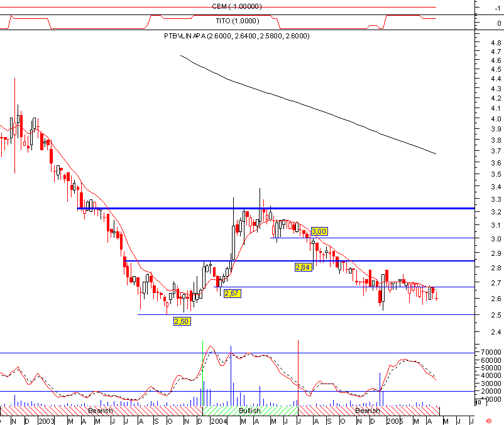Click the 2003 year label on time axis

[47, 421]
